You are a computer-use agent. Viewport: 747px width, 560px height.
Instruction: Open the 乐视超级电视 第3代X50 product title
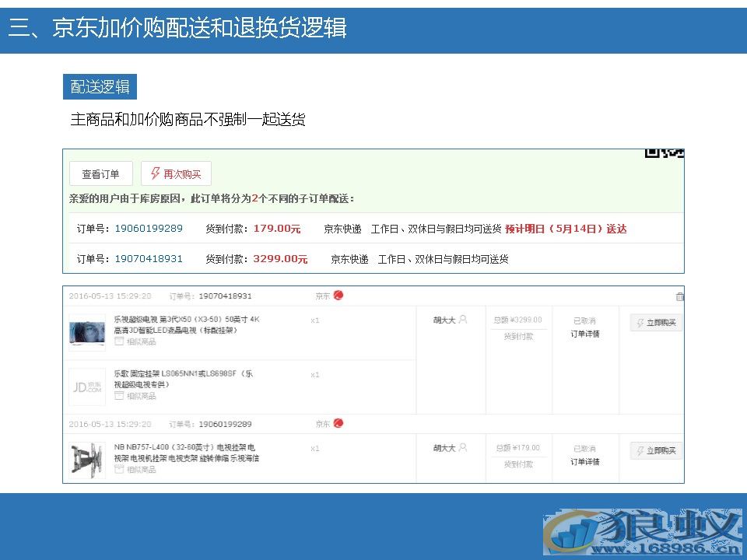187,324
